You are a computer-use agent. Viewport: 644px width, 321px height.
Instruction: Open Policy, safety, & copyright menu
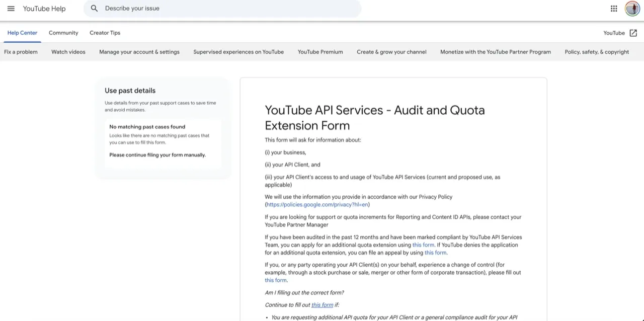click(597, 52)
